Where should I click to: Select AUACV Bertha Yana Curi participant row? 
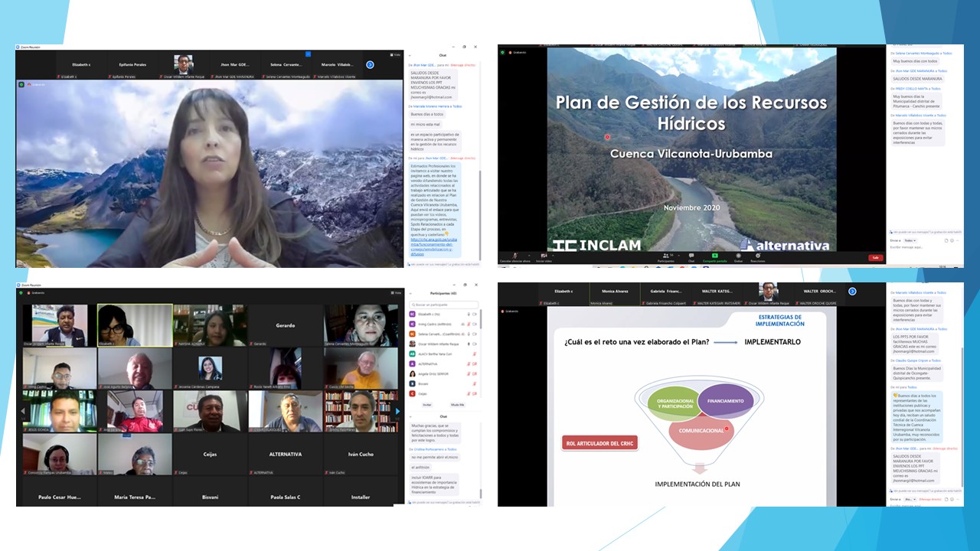[443, 354]
